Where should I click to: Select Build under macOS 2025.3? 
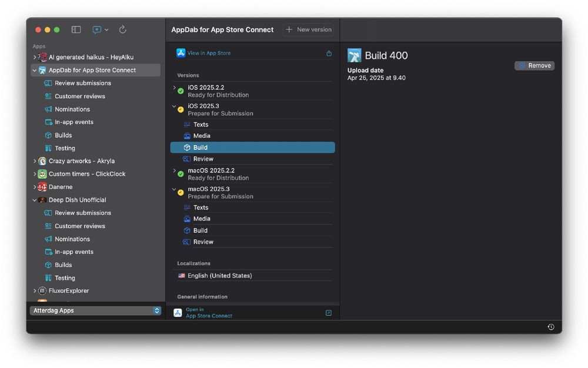tap(252, 230)
